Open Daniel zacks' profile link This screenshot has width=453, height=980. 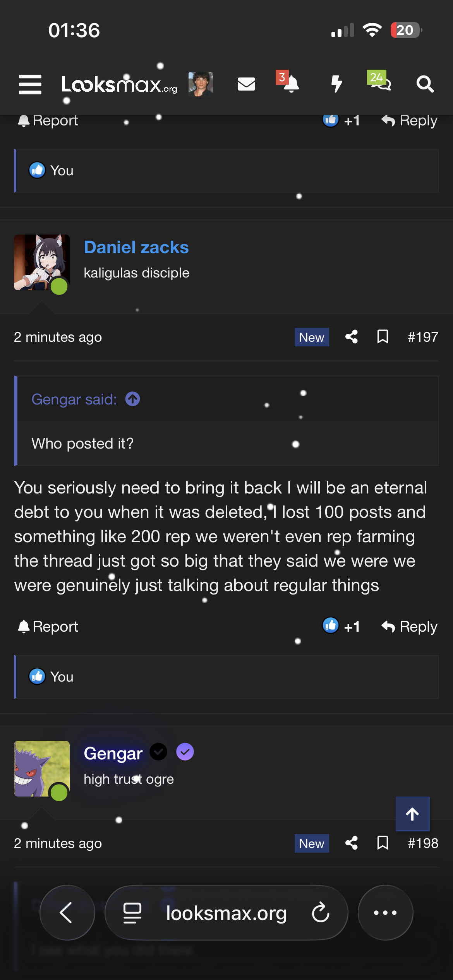136,247
